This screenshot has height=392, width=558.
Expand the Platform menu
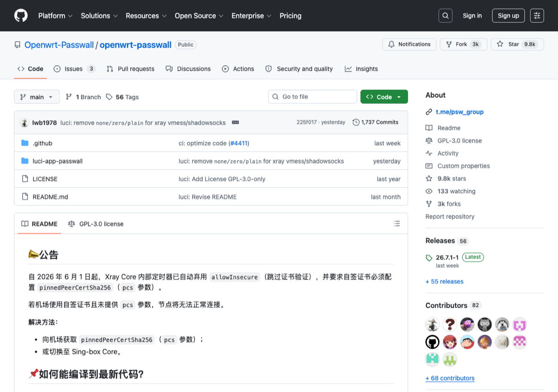click(x=55, y=16)
